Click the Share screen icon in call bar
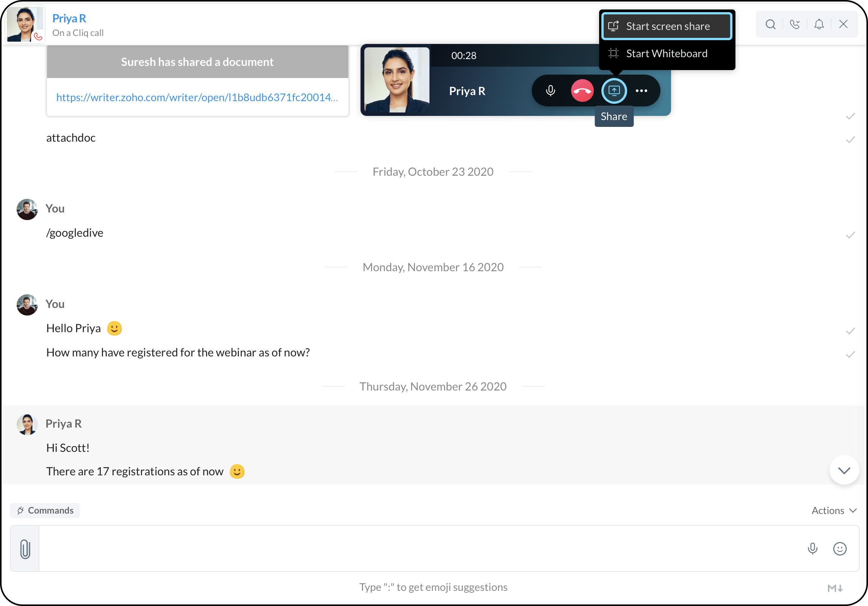Image resolution: width=868 pixels, height=606 pixels. click(614, 91)
